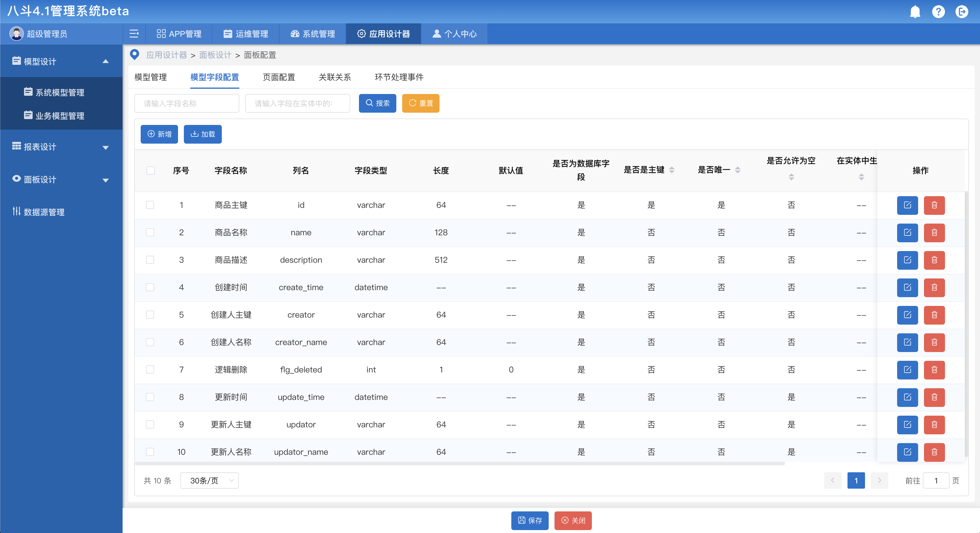Click the 新增 add button
The height and width of the screenshot is (533, 980).
pyautogui.click(x=159, y=134)
